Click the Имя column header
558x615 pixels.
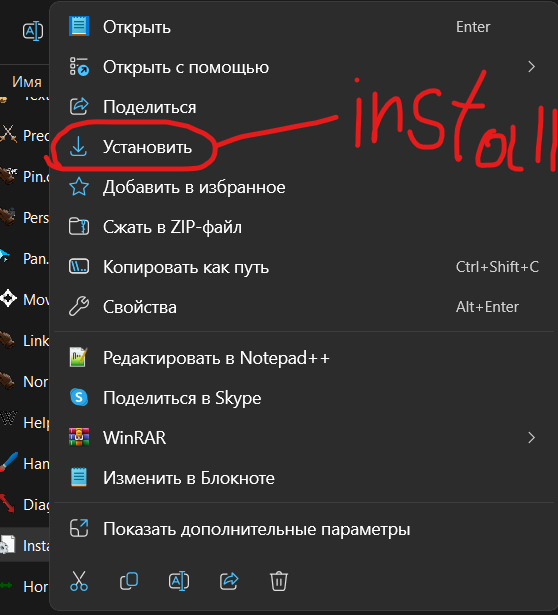(x=26, y=82)
